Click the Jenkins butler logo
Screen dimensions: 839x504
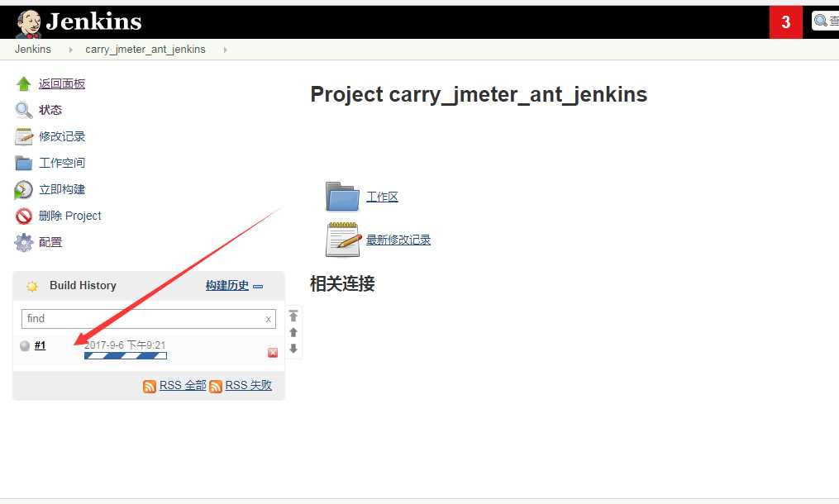tap(28, 23)
